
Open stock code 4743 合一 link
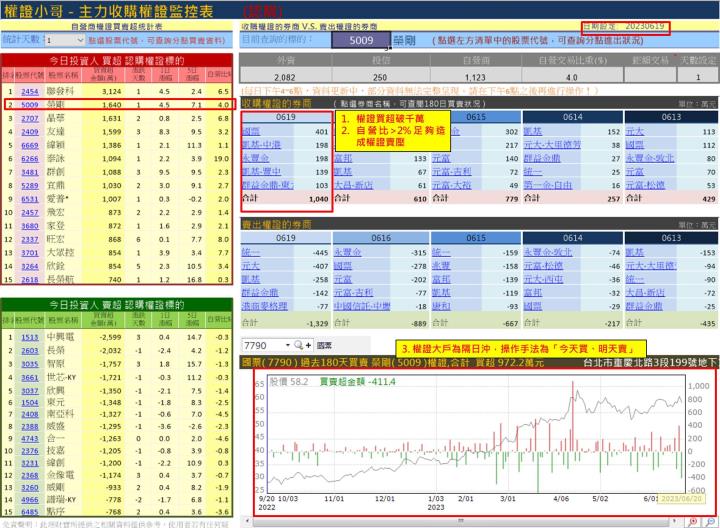[x=29, y=438]
